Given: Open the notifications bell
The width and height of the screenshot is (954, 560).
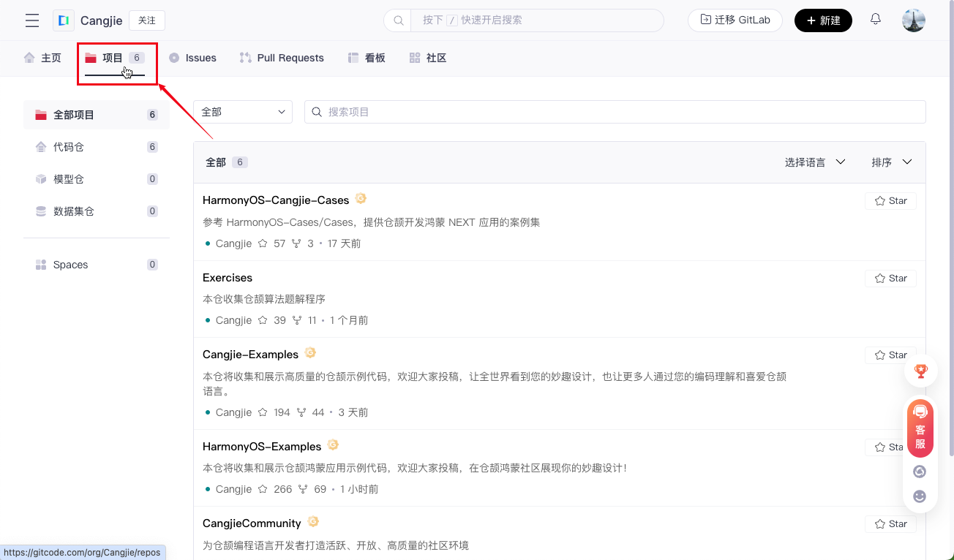Looking at the screenshot, I should pyautogui.click(x=875, y=20).
